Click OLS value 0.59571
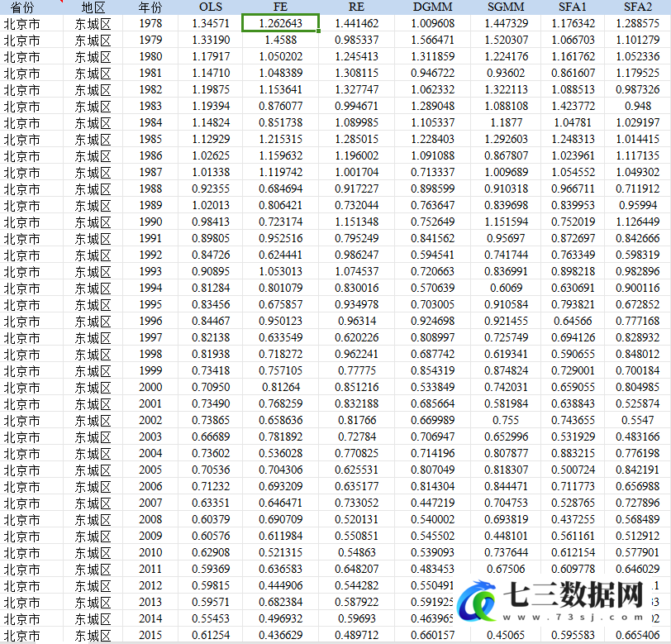This screenshot has height=644, width=671. tap(211, 603)
